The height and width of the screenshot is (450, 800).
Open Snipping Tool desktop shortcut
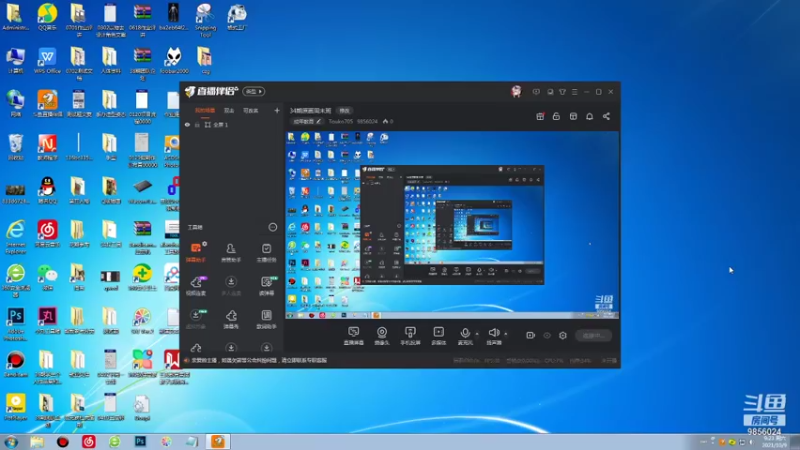tap(205, 20)
